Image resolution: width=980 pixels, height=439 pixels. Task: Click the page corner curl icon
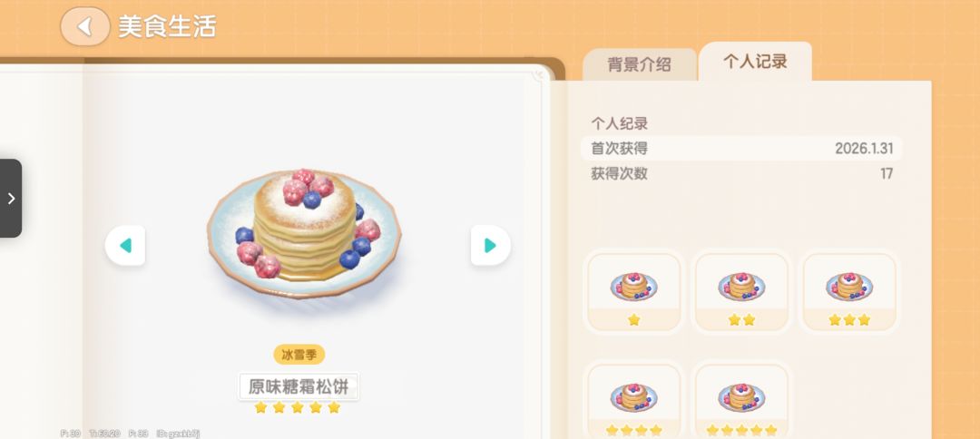pos(539,76)
